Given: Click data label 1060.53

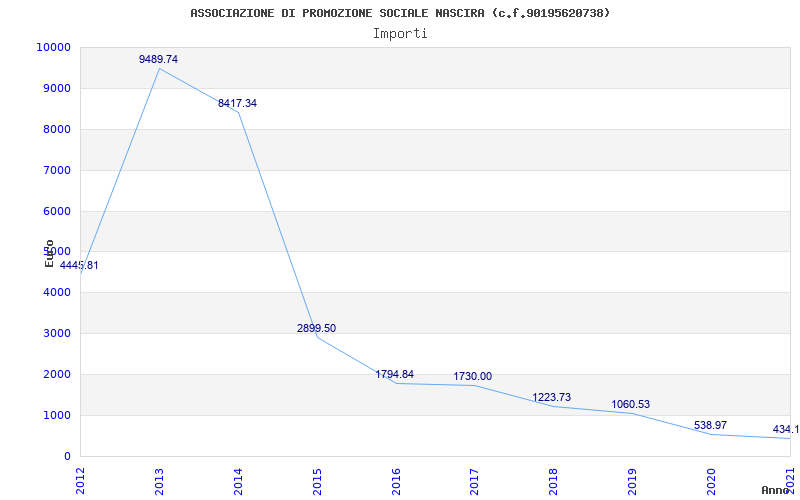Looking at the screenshot, I should coord(631,405).
